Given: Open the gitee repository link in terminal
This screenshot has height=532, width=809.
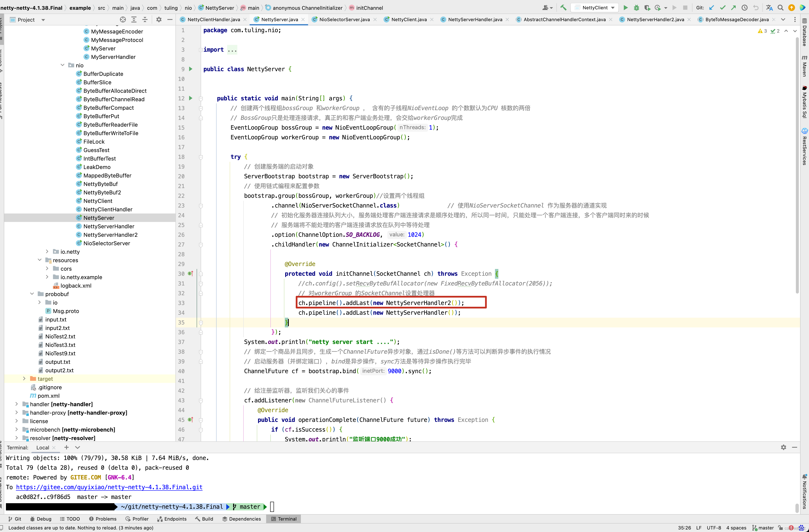Looking at the screenshot, I should [x=109, y=487].
